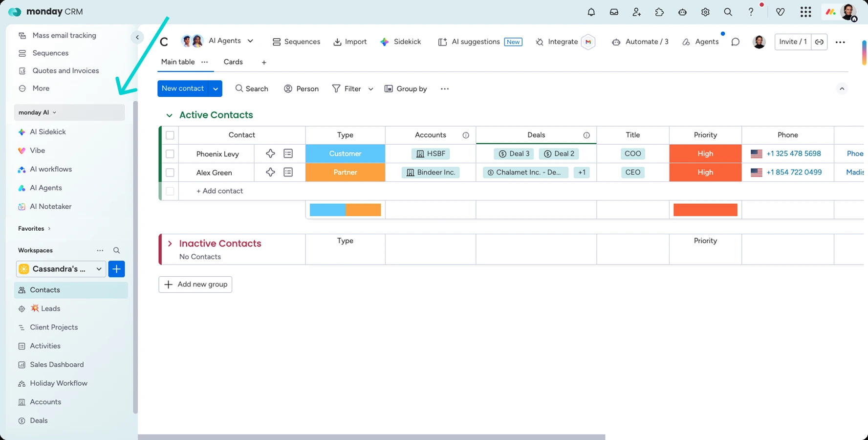Open the item card icon for Phoenix Levy
Viewport: 868px width, 440px height.
[x=288, y=154]
